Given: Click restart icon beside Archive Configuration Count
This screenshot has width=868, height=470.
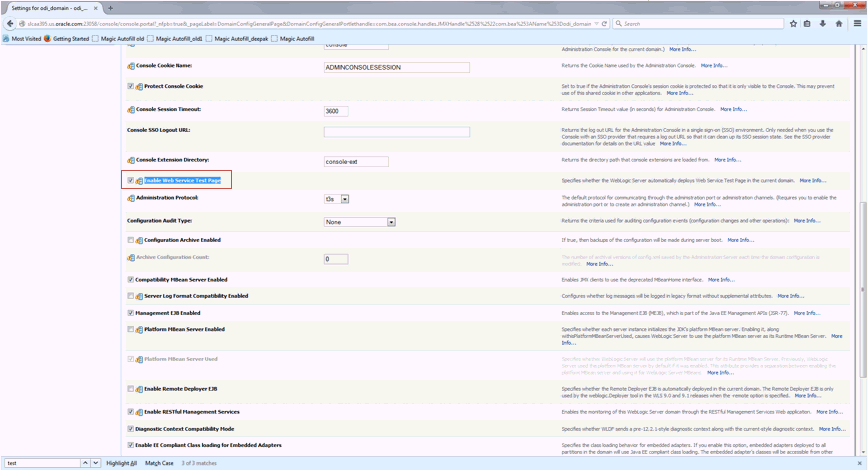Looking at the screenshot, I should coord(131,257).
